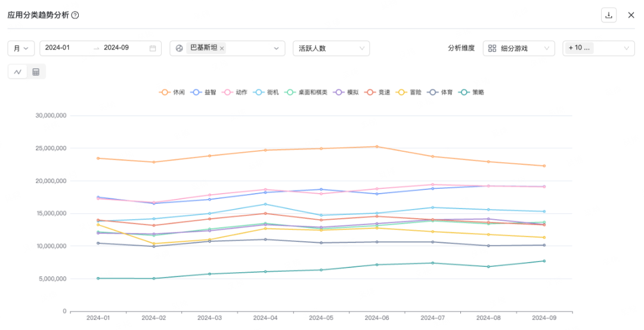Toggle the 休闲 series in legend

[x=172, y=92]
